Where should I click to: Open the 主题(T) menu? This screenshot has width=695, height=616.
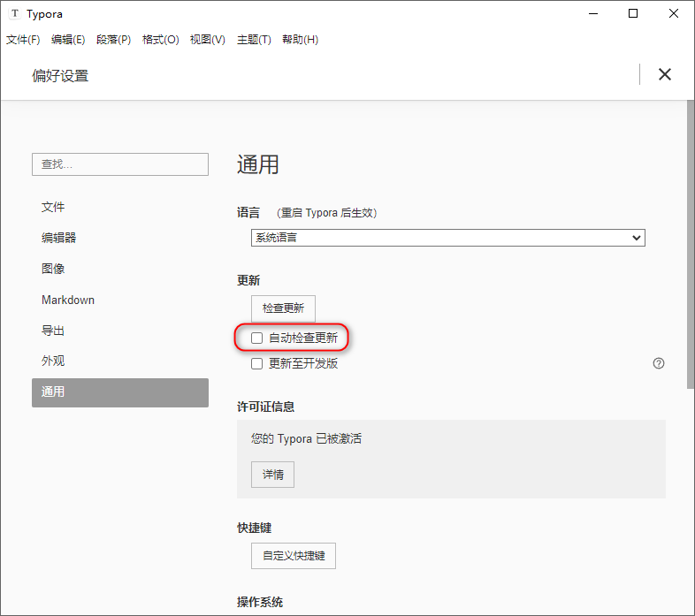pos(254,40)
